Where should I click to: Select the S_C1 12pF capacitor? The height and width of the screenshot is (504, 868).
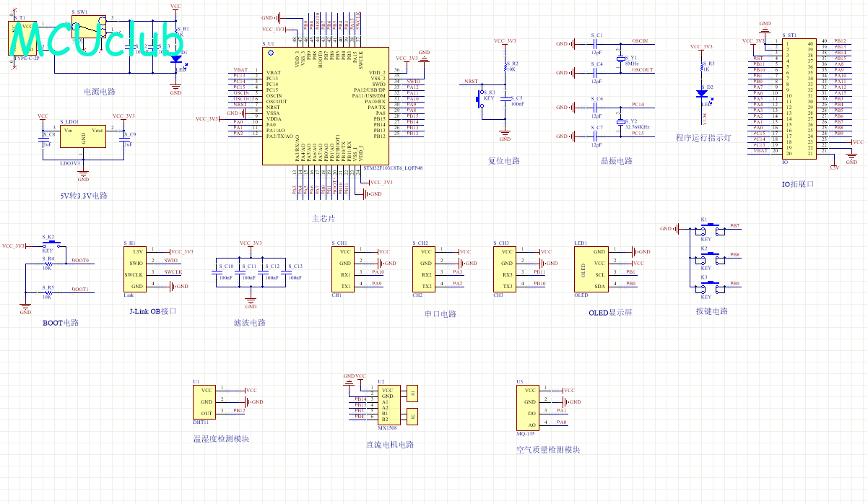(x=596, y=44)
